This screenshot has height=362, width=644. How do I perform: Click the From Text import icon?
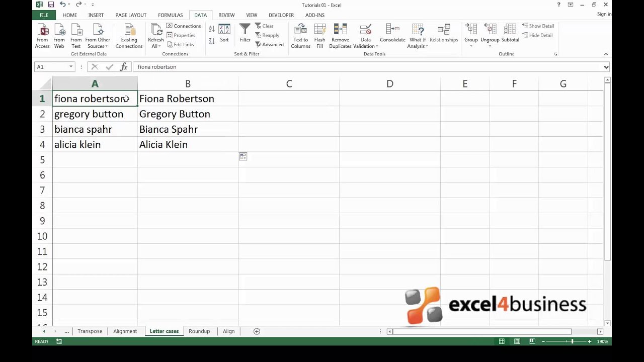pyautogui.click(x=76, y=36)
